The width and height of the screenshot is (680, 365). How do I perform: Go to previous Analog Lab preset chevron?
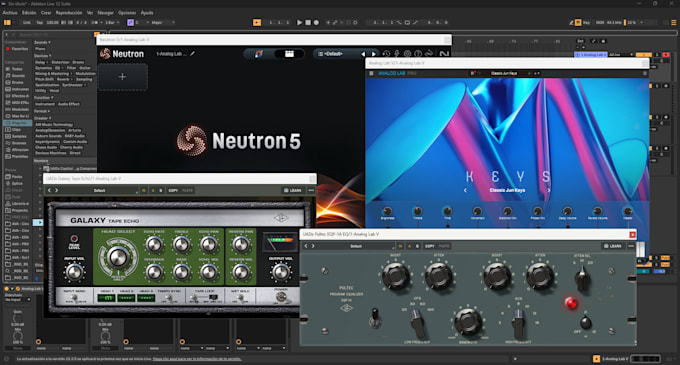(465, 190)
